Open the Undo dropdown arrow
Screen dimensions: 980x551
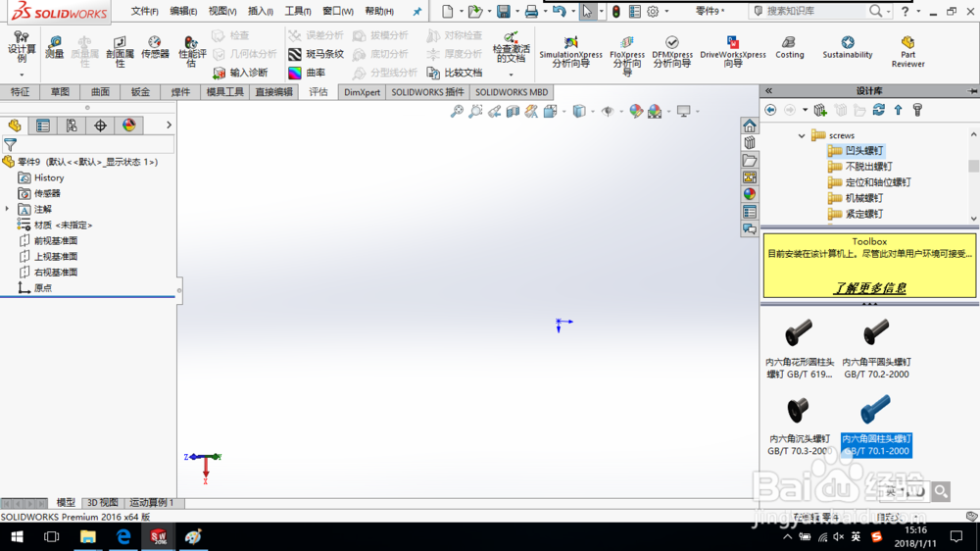click(572, 11)
